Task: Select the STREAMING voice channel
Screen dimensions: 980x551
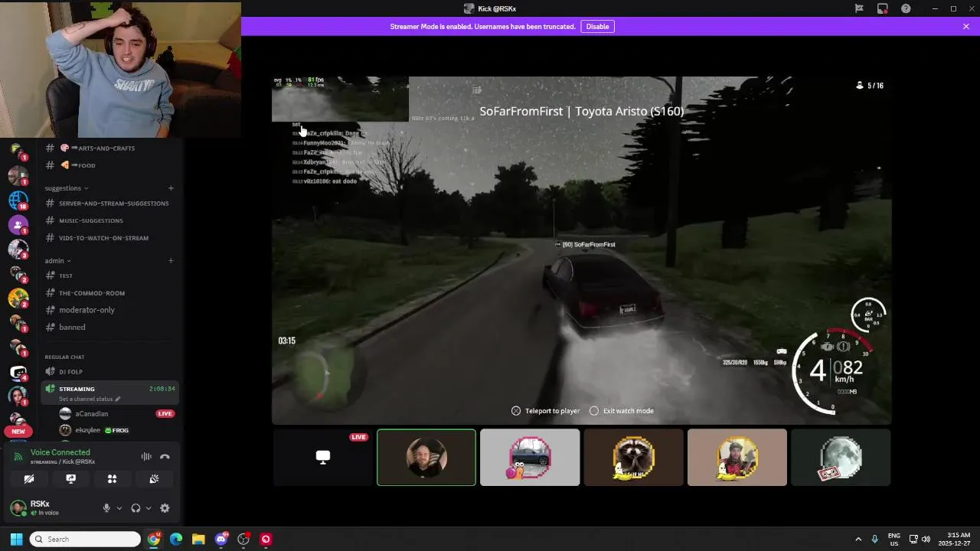Action: [x=77, y=389]
